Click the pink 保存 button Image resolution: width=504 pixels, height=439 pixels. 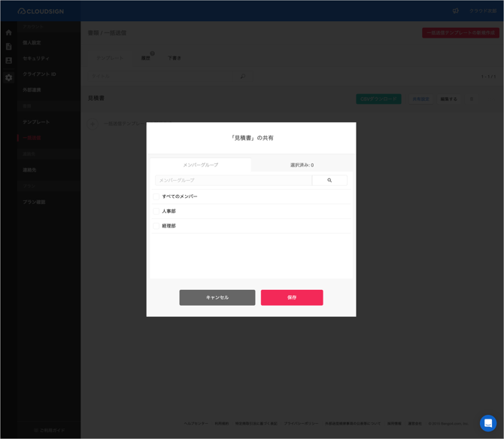pos(292,297)
